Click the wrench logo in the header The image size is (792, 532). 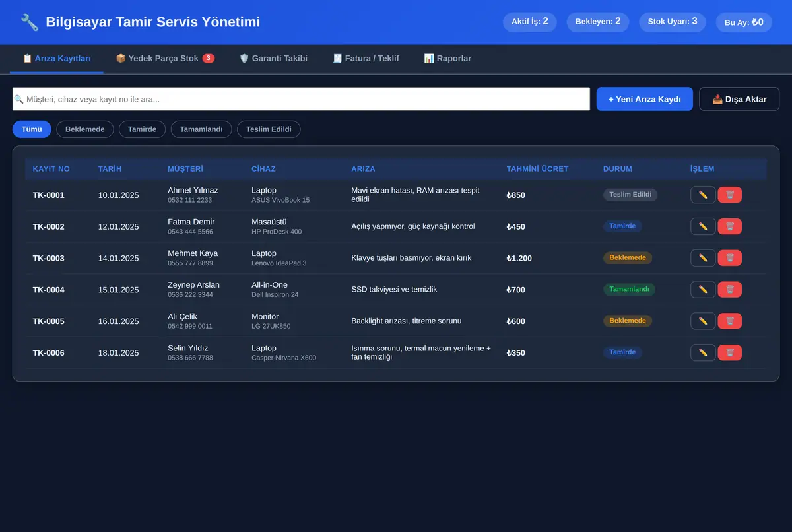tap(30, 22)
